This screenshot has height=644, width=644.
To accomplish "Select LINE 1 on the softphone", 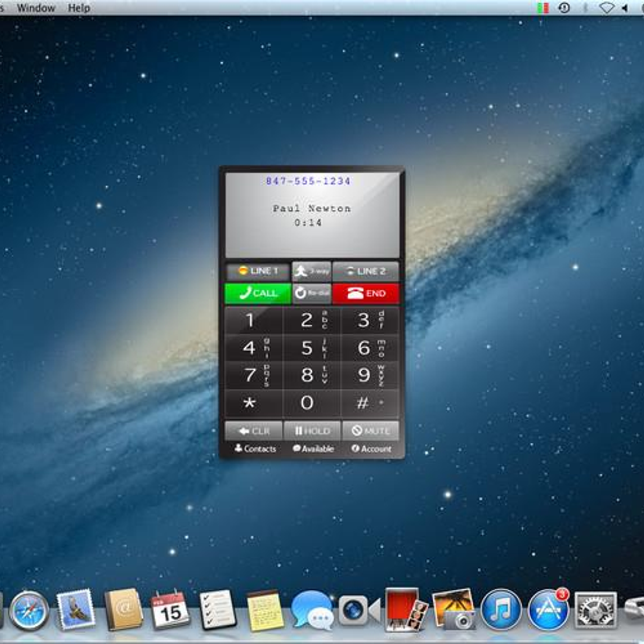I will pos(258,271).
